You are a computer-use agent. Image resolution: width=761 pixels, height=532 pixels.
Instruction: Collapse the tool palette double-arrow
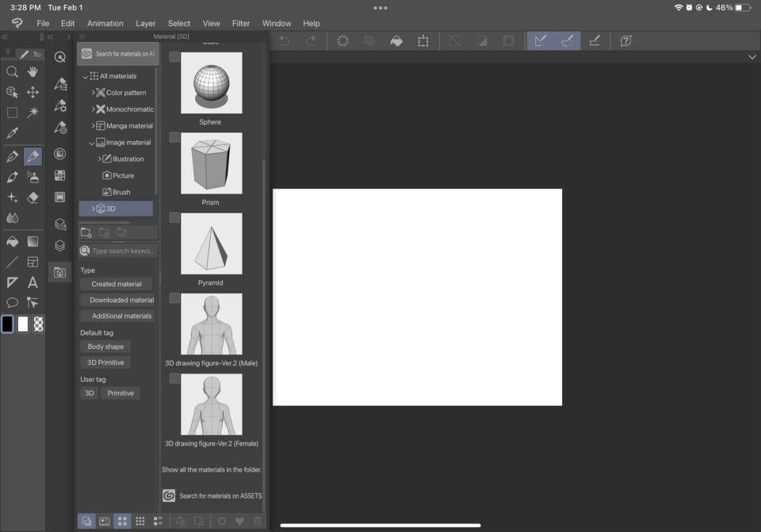5,37
